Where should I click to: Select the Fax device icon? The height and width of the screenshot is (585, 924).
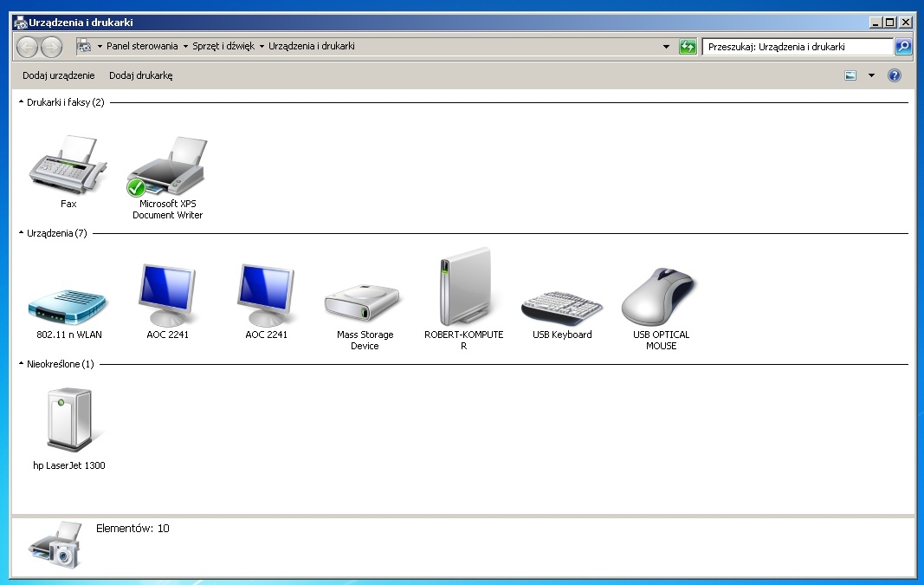(x=68, y=165)
